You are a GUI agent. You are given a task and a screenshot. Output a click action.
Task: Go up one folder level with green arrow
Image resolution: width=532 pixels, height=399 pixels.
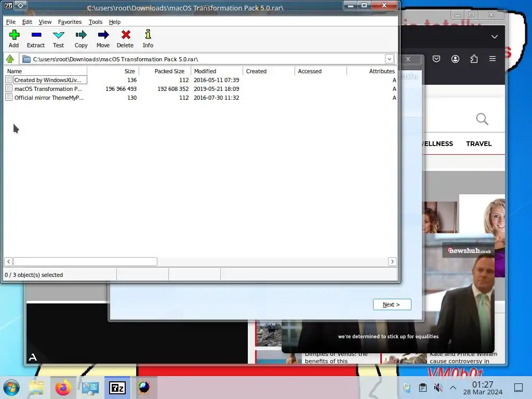10,59
